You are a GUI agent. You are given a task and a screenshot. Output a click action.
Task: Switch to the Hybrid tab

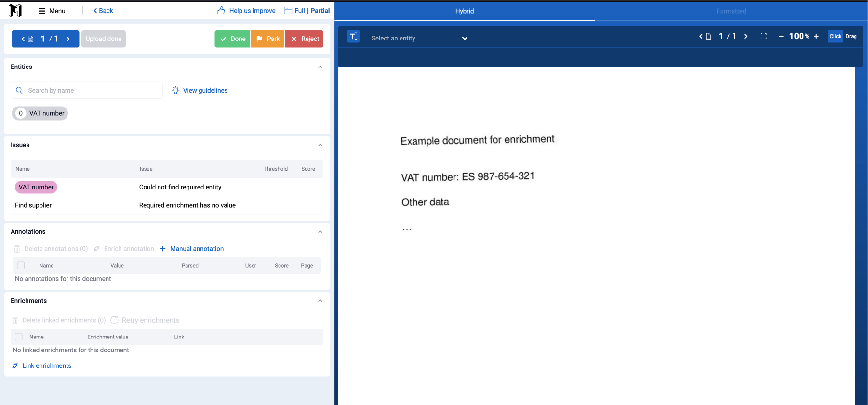pyautogui.click(x=465, y=11)
